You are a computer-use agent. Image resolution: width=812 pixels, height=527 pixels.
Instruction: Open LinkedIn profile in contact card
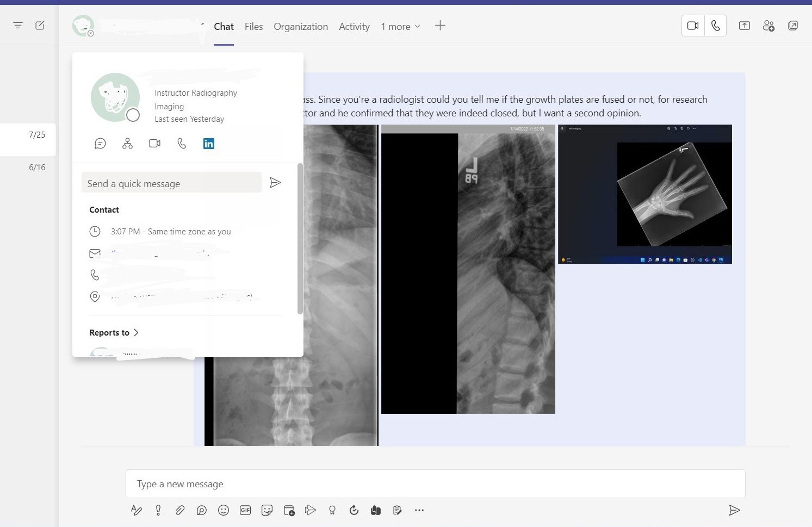click(x=209, y=144)
